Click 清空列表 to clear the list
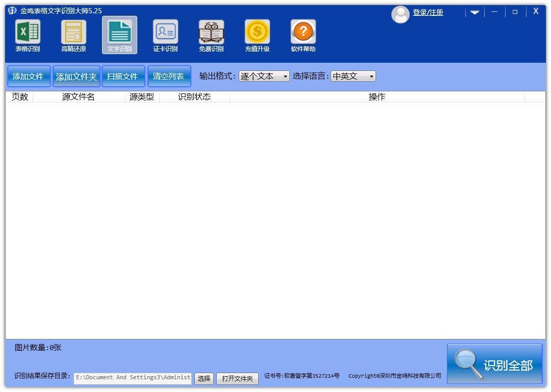The height and width of the screenshot is (392, 551). (x=169, y=76)
